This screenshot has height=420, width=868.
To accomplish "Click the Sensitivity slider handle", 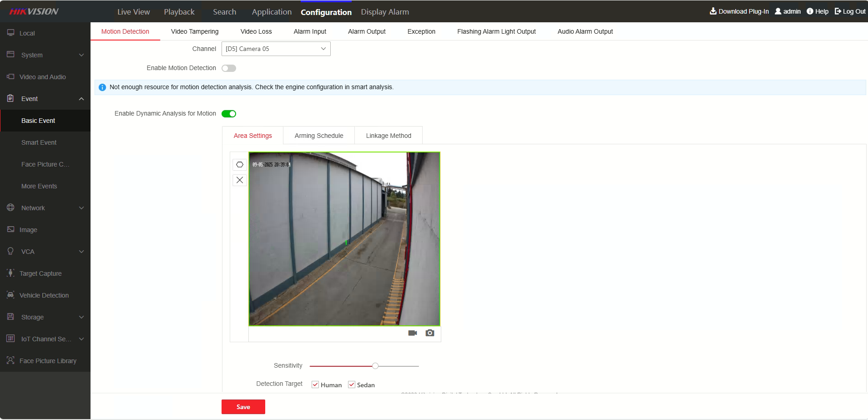I will click(375, 366).
